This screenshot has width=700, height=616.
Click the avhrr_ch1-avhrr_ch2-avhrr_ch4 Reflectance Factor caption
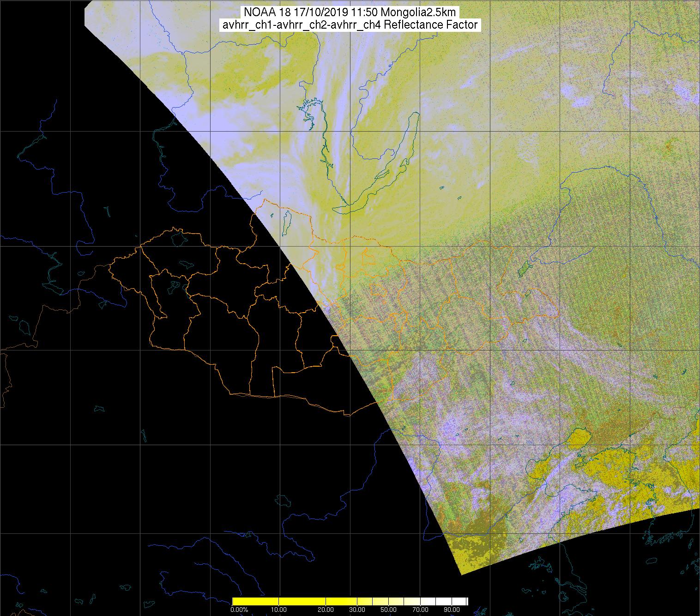350,25
